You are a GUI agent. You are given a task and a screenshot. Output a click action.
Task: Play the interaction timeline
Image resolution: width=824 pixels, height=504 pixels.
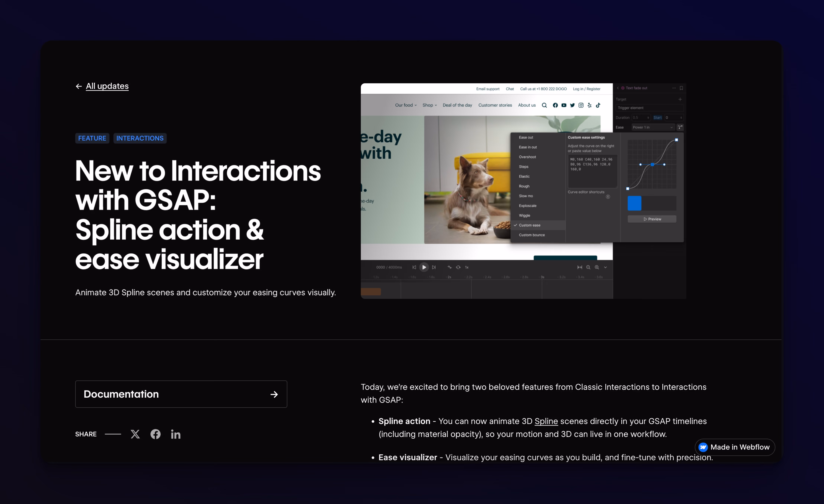(424, 267)
